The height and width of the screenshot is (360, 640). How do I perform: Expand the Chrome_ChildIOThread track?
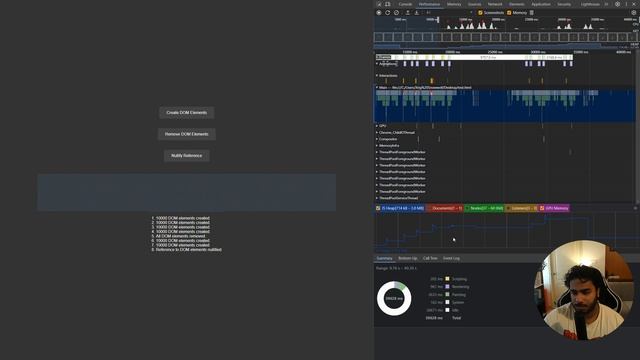377,132
